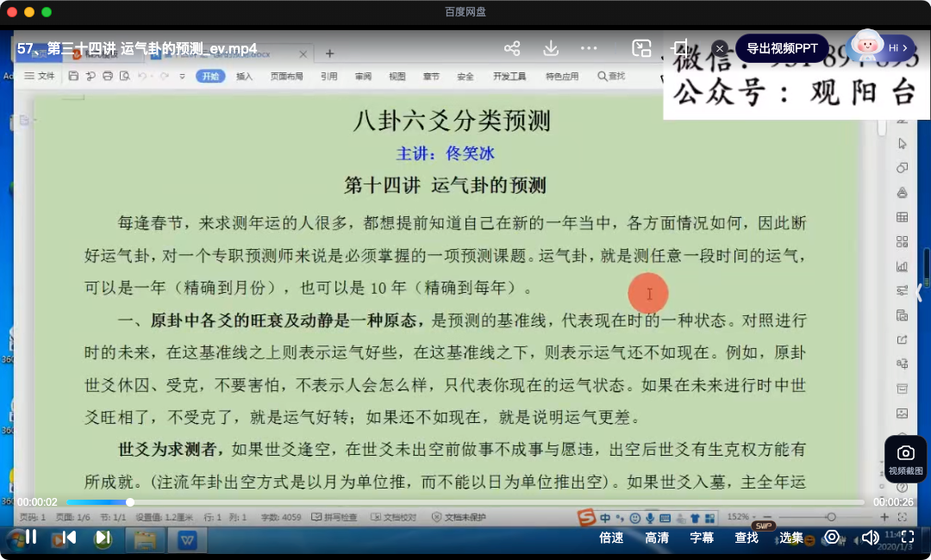Screen dimensions: 931x560
Task: Close the 导出视频PPT tip
Action: (x=720, y=48)
